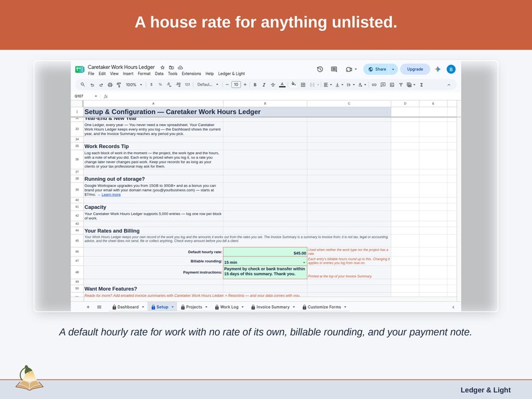The width and height of the screenshot is (532, 399).
Task: Open the comments panel icon
Action: [334, 69]
